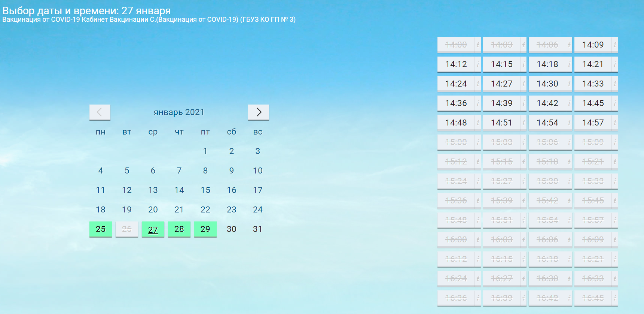The height and width of the screenshot is (314, 644).
Task: Go to next month with right arrow
Action: point(258,112)
